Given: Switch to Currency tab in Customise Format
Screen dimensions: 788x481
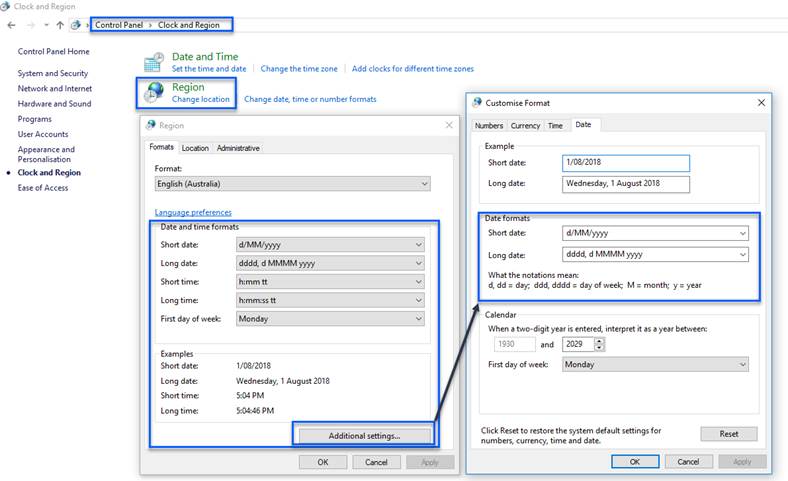Looking at the screenshot, I should tap(525, 126).
